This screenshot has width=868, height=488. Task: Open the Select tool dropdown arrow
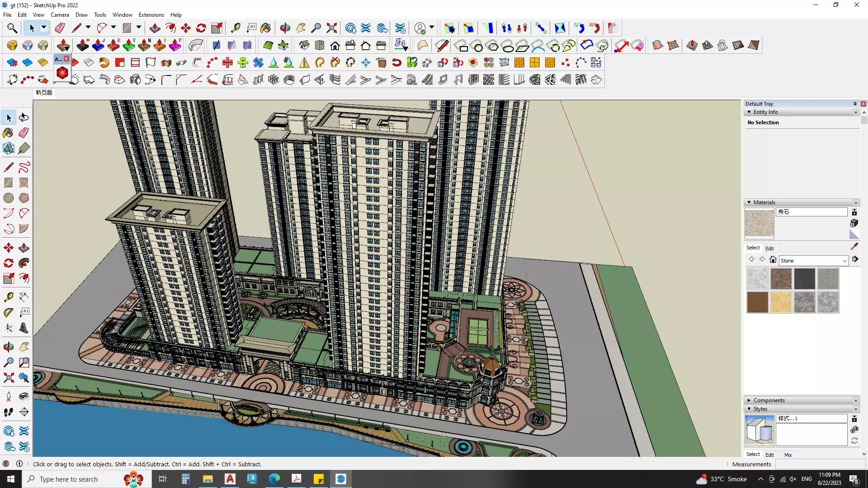pyautogui.click(x=44, y=28)
